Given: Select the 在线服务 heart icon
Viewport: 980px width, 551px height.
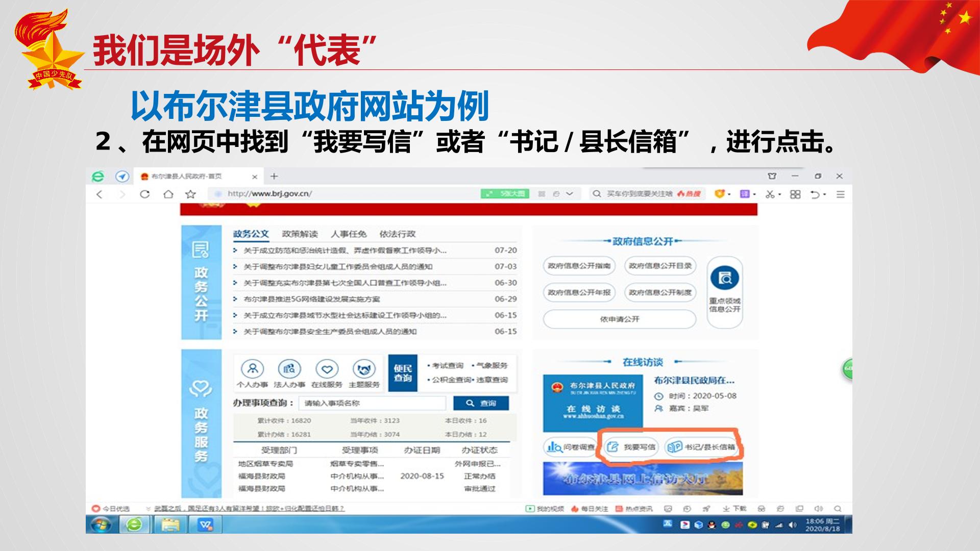Looking at the screenshot, I should (327, 368).
